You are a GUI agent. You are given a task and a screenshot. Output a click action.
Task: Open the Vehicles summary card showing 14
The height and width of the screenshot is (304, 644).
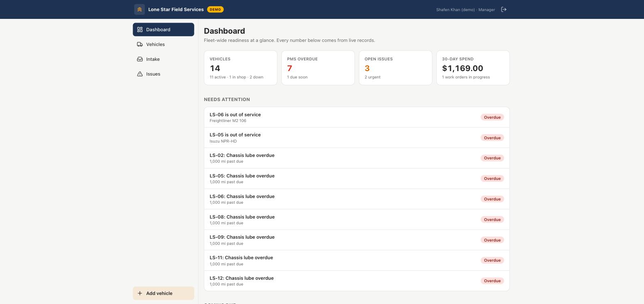tap(241, 68)
